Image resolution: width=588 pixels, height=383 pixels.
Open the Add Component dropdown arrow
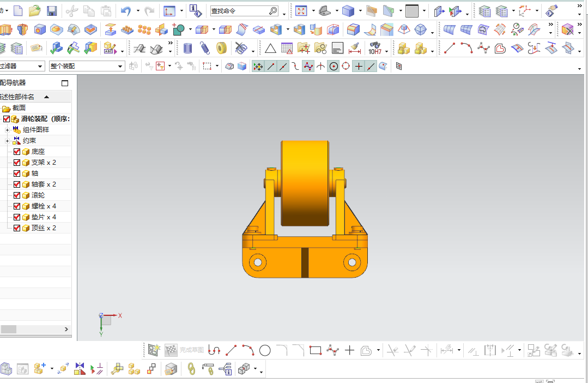[x=52, y=369]
